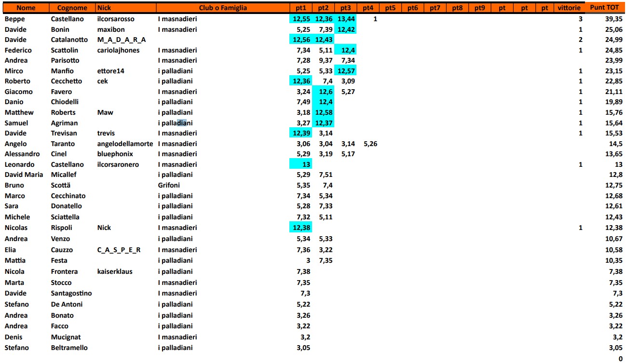The width and height of the screenshot is (626, 364).
Task: Select the pt9 column header
Action: tap(479, 8)
